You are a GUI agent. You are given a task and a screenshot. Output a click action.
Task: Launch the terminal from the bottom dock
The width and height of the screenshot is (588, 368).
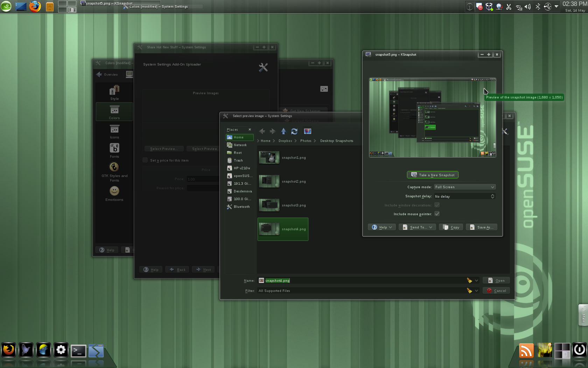pos(78,351)
